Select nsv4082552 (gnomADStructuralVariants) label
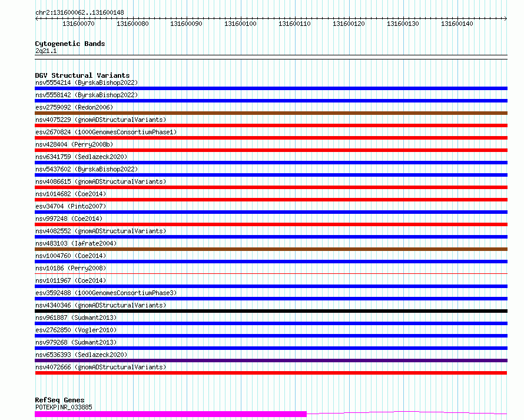The width and height of the screenshot is (524, 420). [x=101, y=231]
